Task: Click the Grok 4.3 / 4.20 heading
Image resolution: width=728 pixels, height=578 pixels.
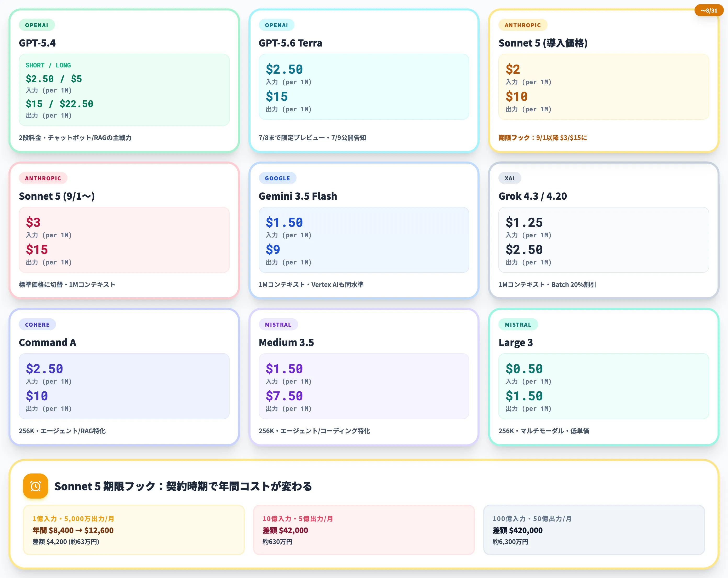Action: click(532, 196)
